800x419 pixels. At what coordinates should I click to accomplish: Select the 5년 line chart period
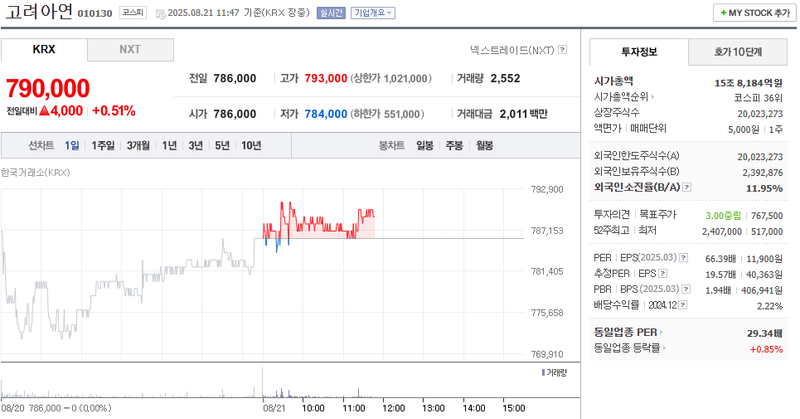tap(222, 145)
